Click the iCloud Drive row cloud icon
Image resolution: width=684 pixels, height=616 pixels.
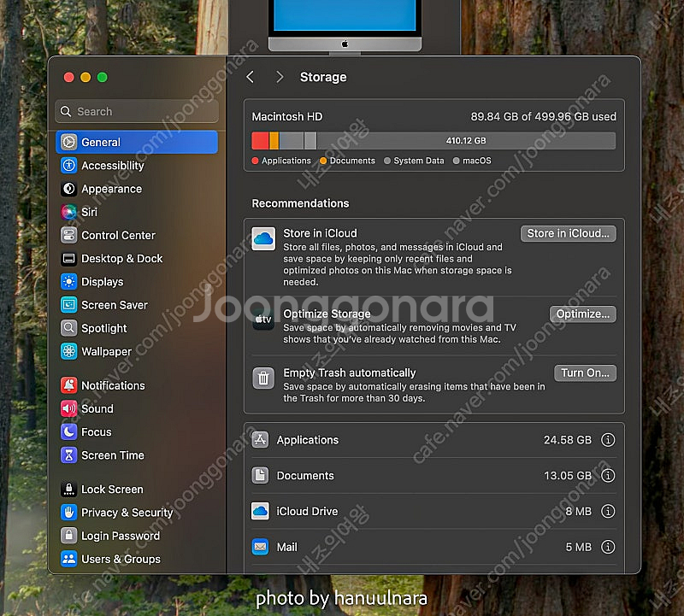point(260,511)
